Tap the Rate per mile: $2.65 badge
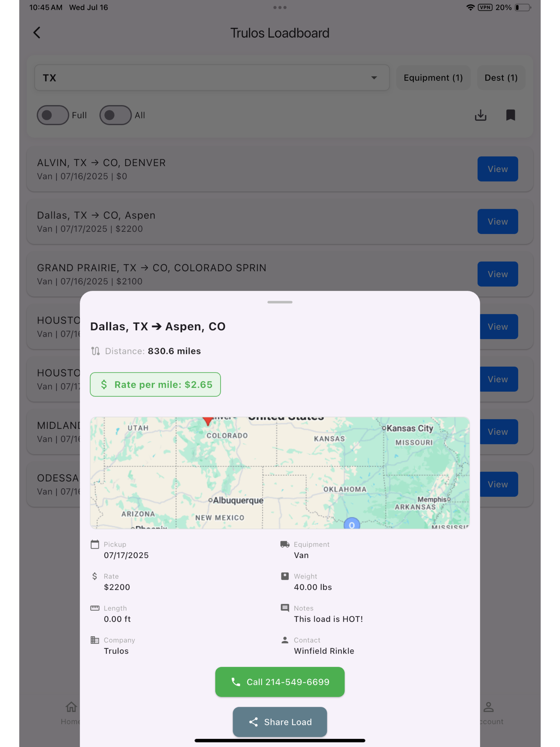Image resolution: width=560 pixels, height=747 pixels. 155,384
